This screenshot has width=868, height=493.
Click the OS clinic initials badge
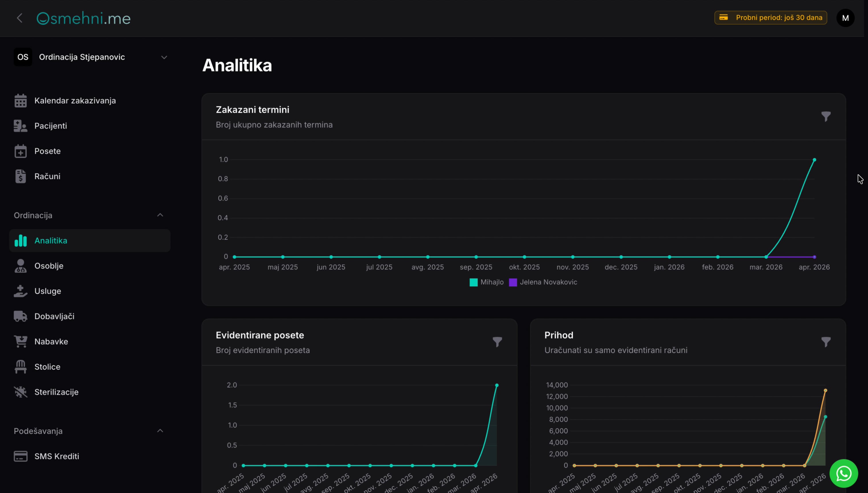point(23,57)
